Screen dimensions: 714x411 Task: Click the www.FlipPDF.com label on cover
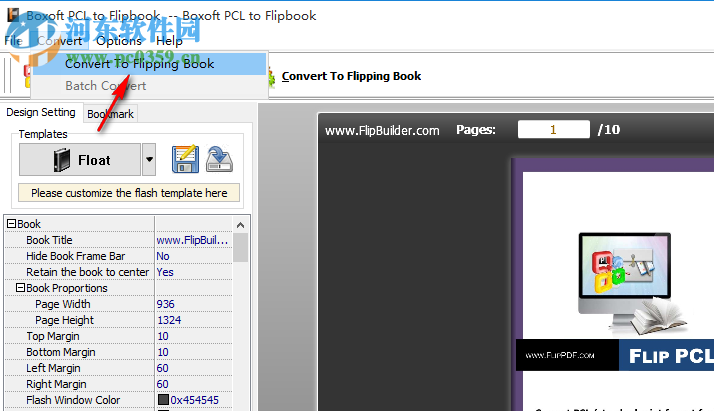[x=560, y=355]
